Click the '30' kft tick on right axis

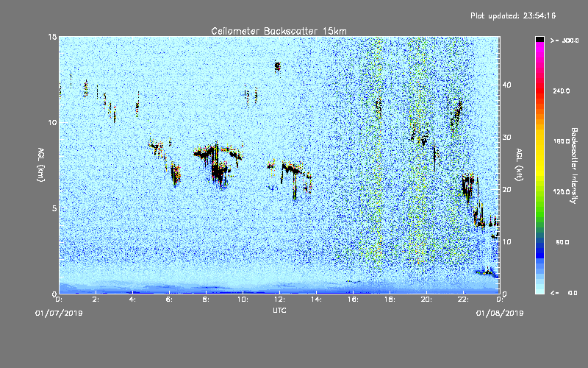click(x=506, y=137)
